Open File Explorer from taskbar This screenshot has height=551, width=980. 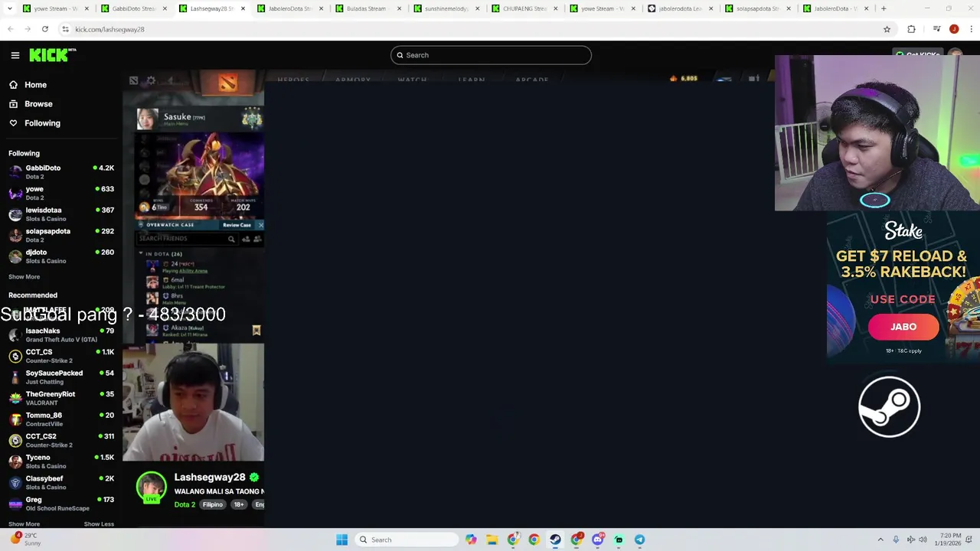pos(492,540)
